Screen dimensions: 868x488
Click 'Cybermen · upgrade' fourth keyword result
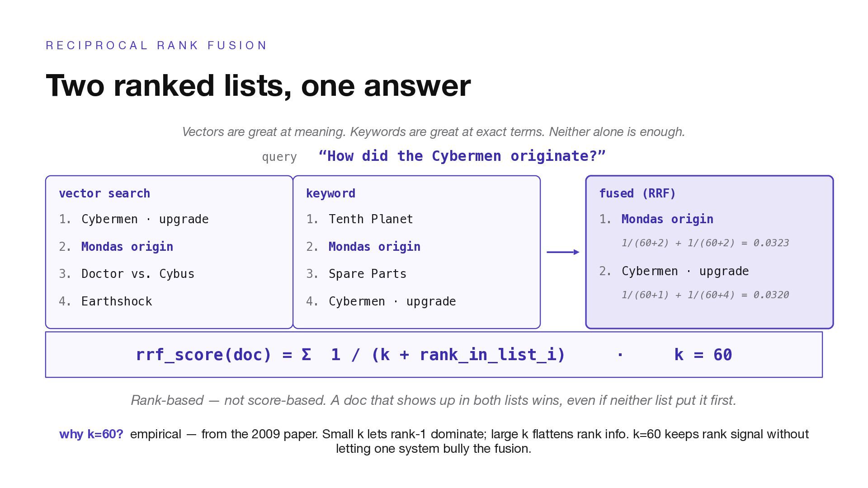pyautogui.click(x=392, y=301)
